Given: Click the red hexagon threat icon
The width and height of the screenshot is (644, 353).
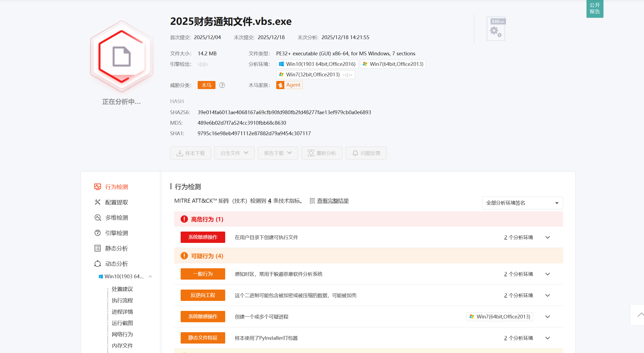Looking at the screenshot, I should [122, 56].
